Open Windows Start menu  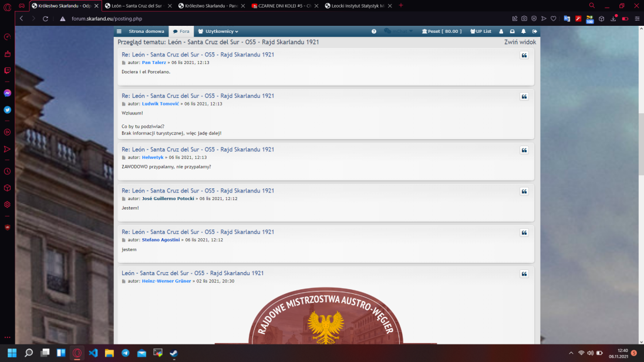pos(12,353)
